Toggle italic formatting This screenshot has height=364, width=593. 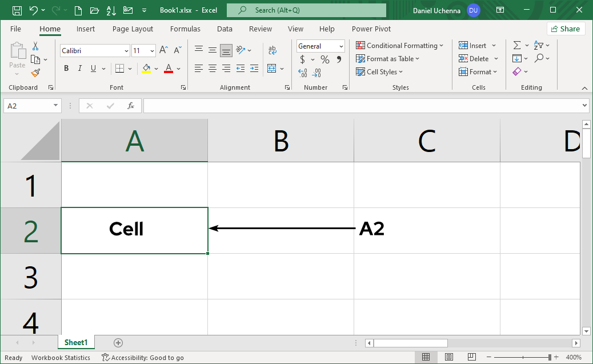click(79, 68)
